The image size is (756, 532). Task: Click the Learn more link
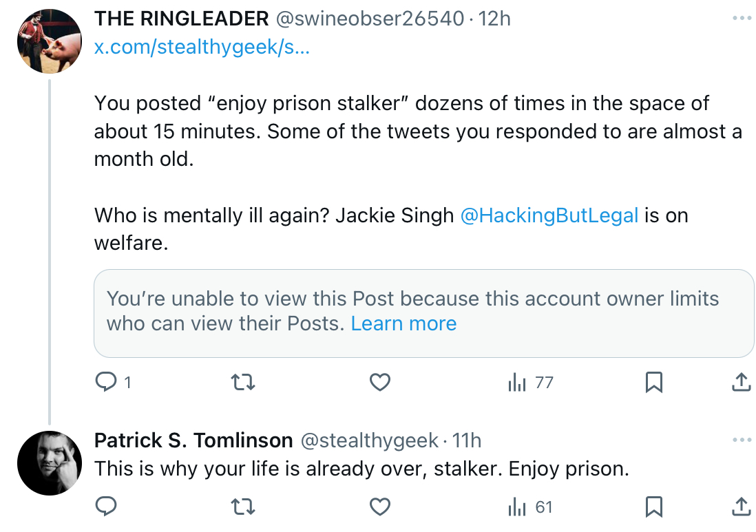coord(403,323)
